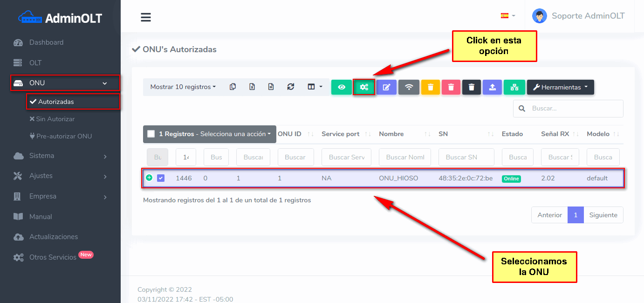
Task: Click the yellow trash delete button
Action: [431, 87]
